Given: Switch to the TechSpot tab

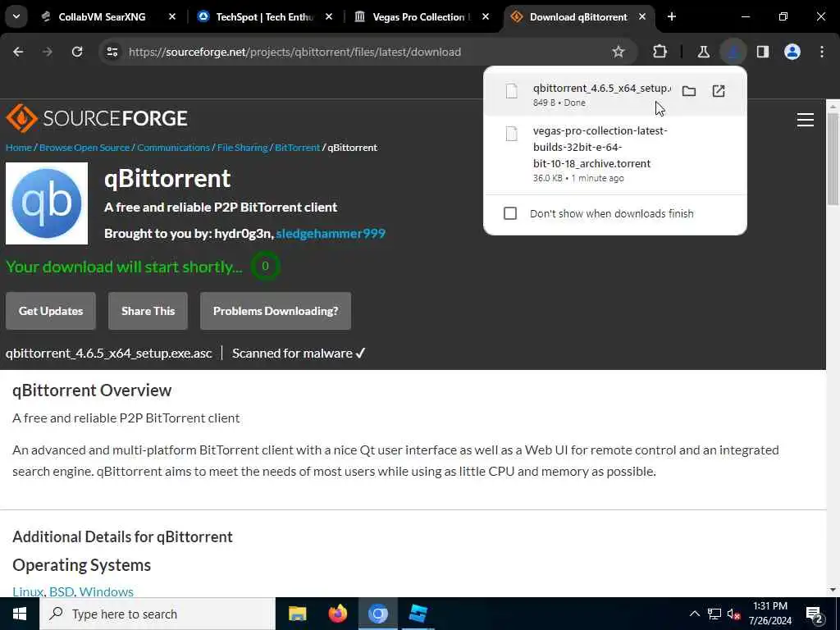Looking at the screenshot, I should [x=263, y=16].
